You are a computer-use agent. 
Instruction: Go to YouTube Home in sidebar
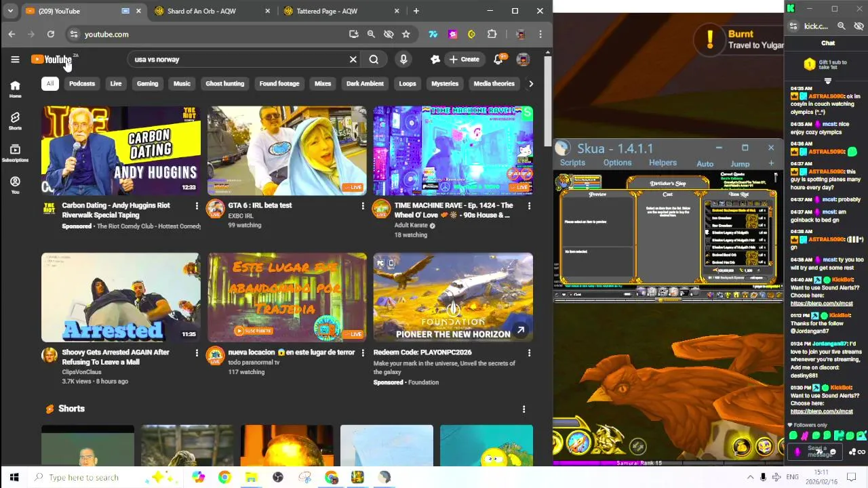[15, 89]
